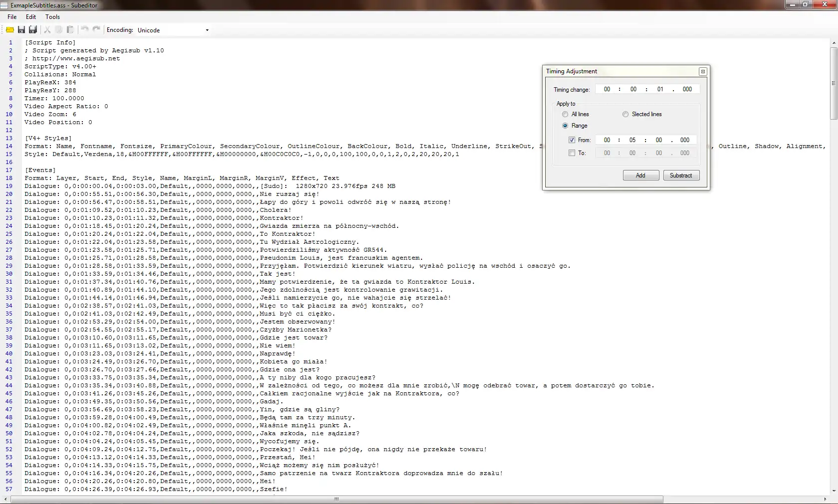Viewport: 838px width, 504px height.
Task: Click the Add button
Action: (641, 175)
